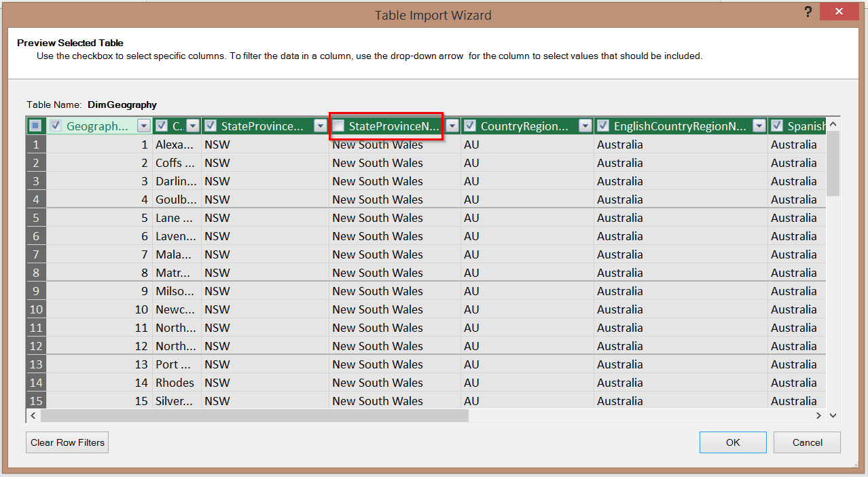Click the scroll up arrow of vertical scrollbar
Image resolution: width=868 pixels, height=477 pixels.
coord(833,125)
